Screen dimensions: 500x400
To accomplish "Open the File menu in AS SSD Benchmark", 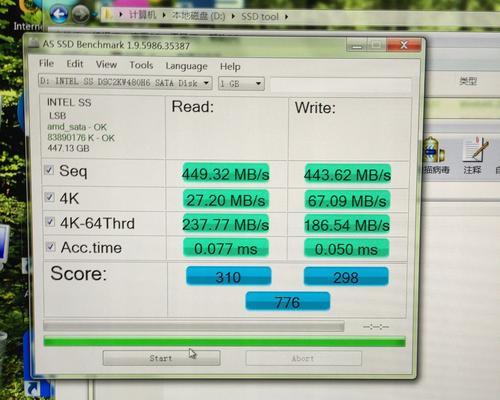I will 46,63.
